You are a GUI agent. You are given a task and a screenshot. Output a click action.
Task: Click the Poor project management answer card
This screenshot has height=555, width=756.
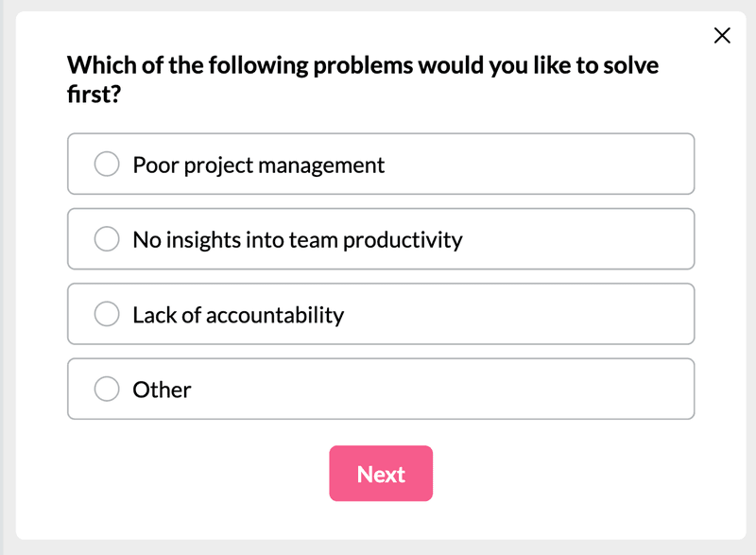381,164
